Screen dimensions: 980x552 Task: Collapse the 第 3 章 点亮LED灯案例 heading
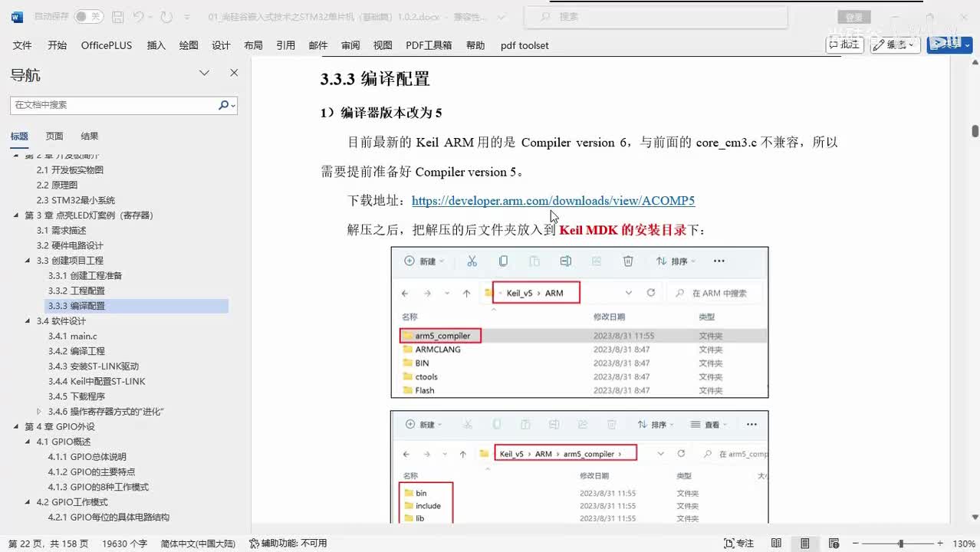click(x=16, y=215)
